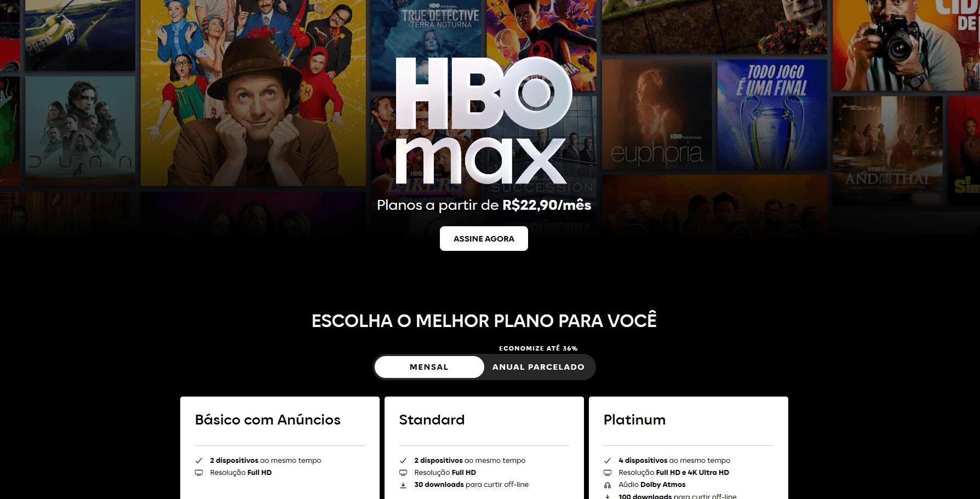This screenshot has width=980, height=499.
Task: Click the monitor icon in the Básico plan
Action: (x=199, y=473)
